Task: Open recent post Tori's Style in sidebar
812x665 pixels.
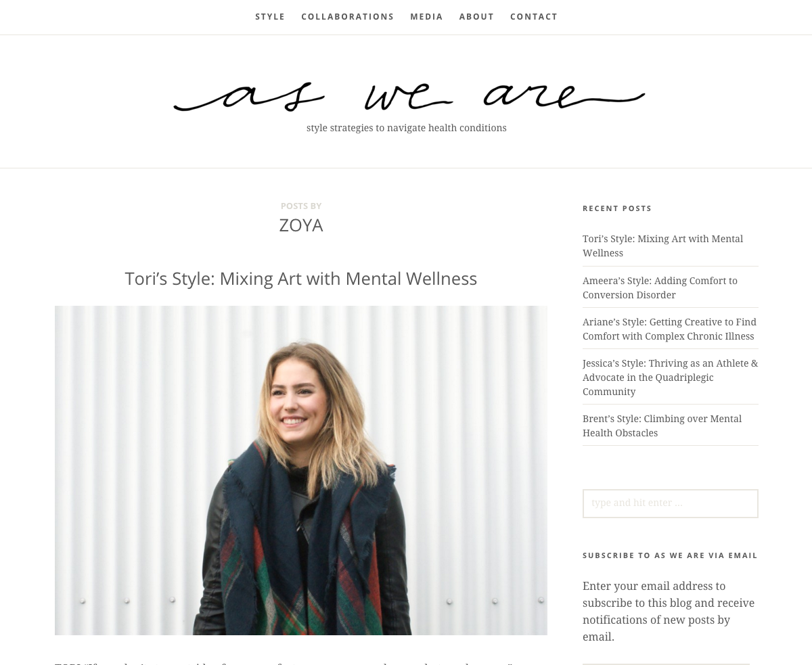Action: pyautogui.click(x=662, y=246)
